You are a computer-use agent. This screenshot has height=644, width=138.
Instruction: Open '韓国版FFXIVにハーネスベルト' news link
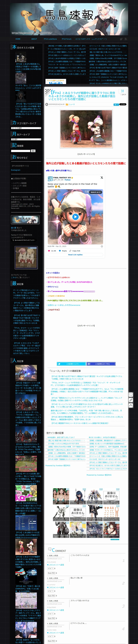click(80, 423)
